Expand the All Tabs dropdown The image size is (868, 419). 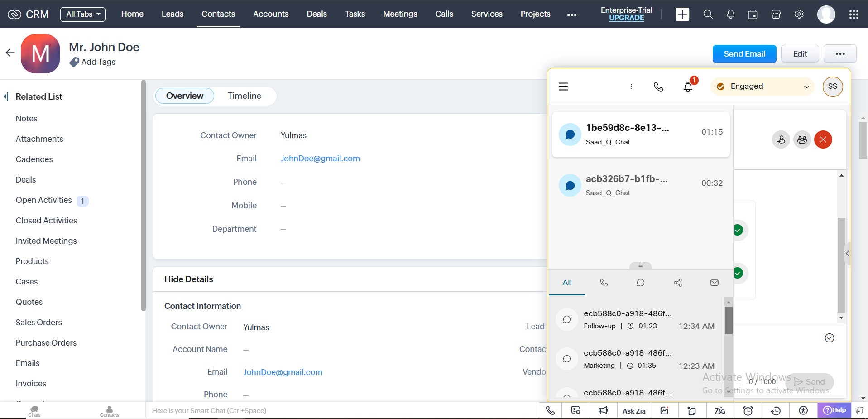(x=83, y=14)
